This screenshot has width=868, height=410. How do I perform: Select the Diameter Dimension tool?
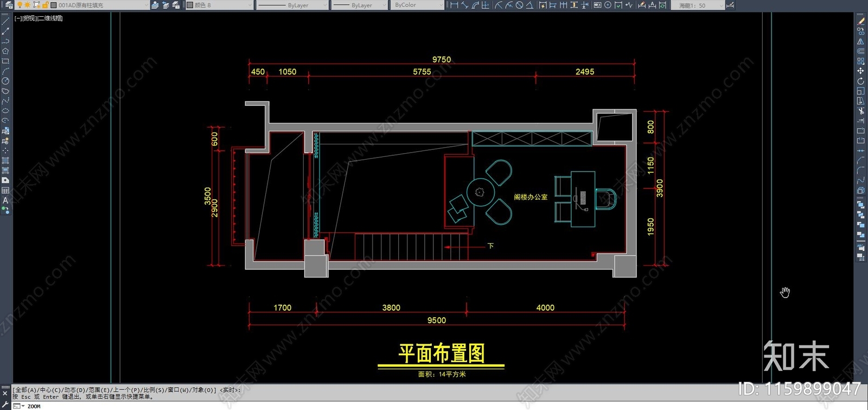click(519, 5)
